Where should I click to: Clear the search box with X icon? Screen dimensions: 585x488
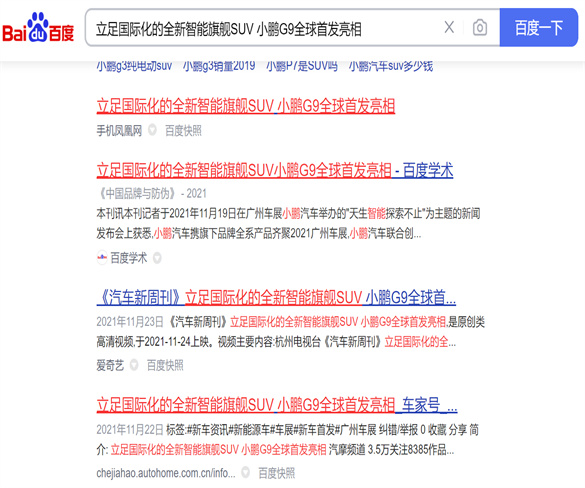tap(450, 27)
